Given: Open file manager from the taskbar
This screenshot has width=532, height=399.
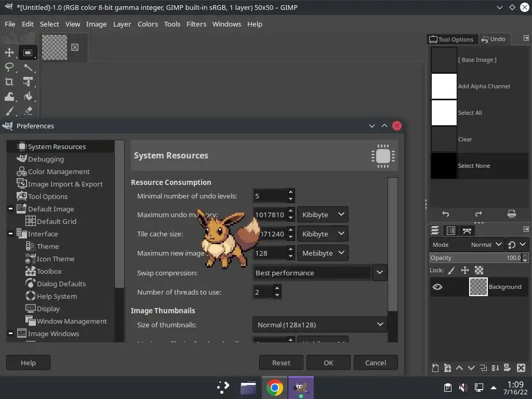Looking at the screenshot, I should point(248,388).
